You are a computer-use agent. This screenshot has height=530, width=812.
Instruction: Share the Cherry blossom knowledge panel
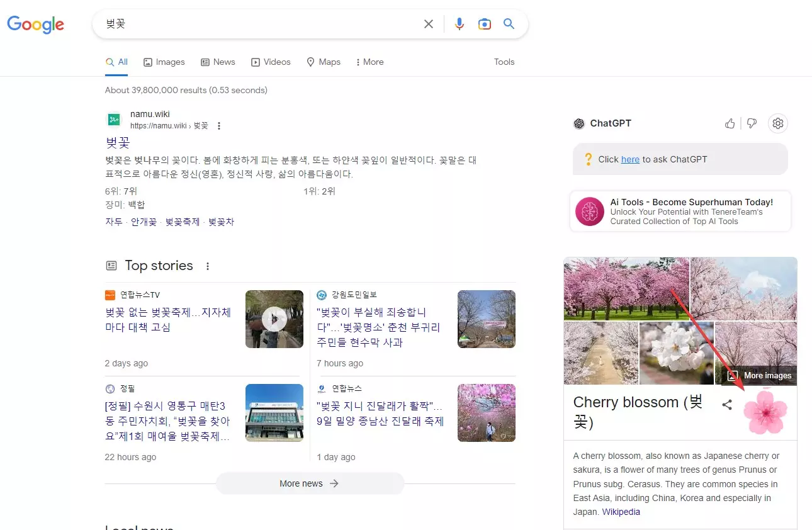tap(727, 405)
